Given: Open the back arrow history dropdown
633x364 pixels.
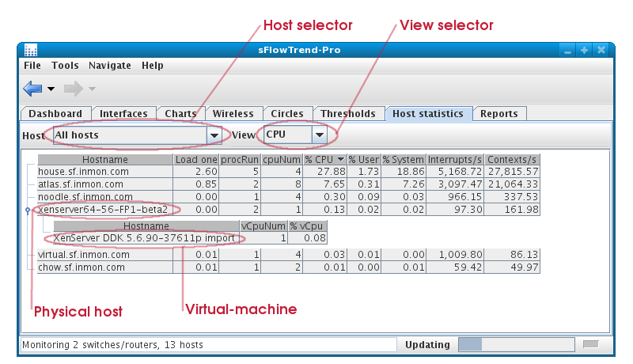Looking at the screenshot, I should click(51, 89).
